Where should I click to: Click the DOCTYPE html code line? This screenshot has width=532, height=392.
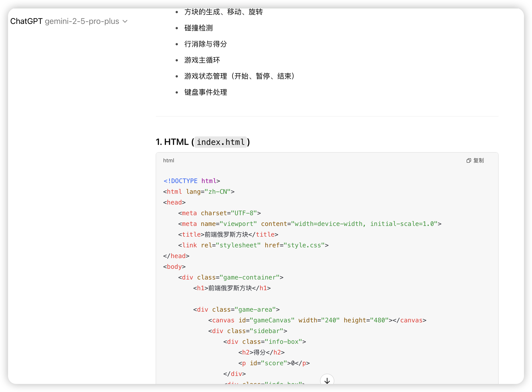192,181
